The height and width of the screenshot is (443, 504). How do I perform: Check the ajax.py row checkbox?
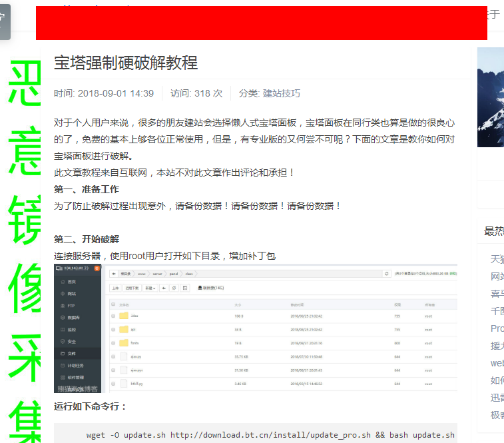pyautogui.click(x=113, y=357)
